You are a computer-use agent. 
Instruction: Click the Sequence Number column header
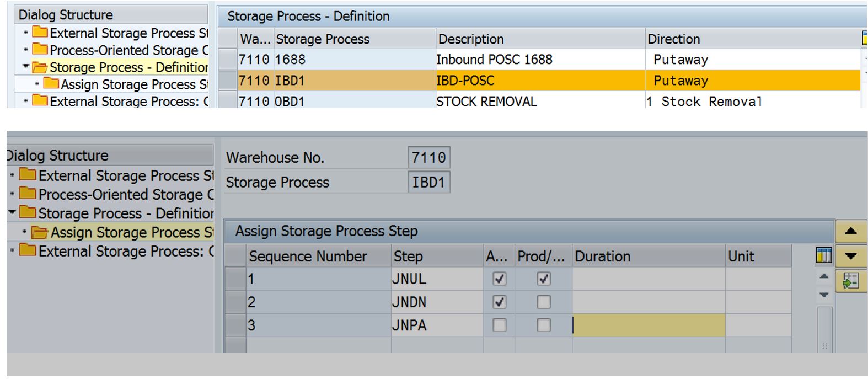coord(307,257)
